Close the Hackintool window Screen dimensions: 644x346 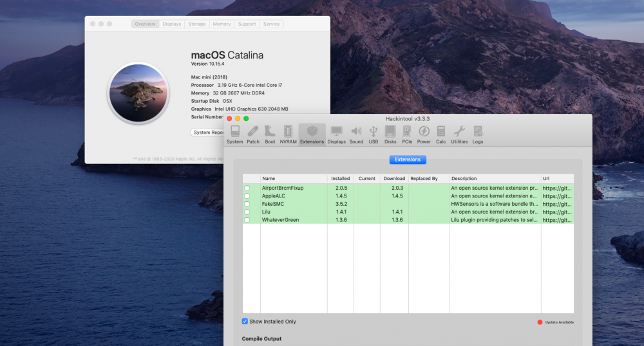(x=230, y=118)
